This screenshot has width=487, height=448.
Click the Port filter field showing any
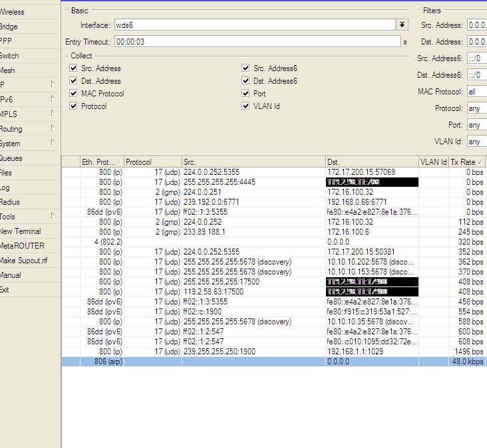(x=477, y=125)
